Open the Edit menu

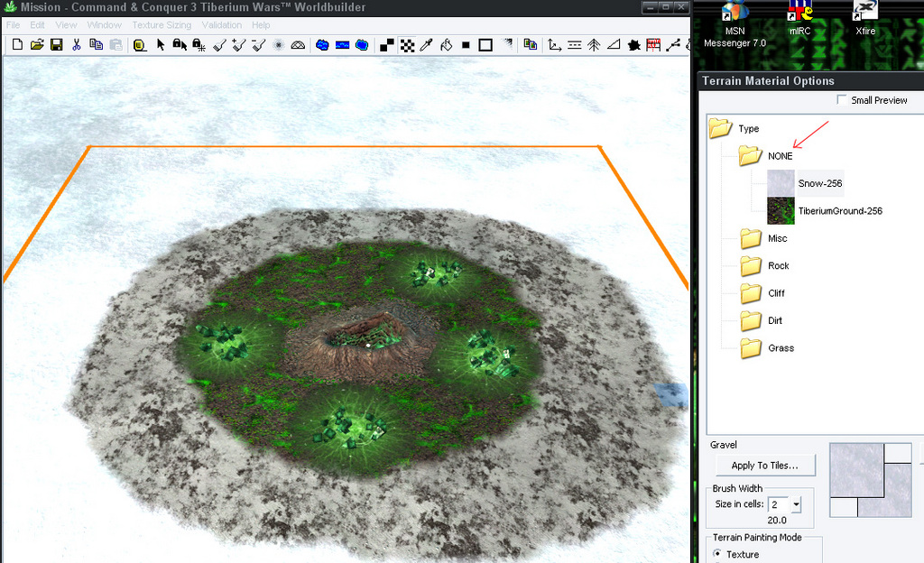[x=37, y=24]
